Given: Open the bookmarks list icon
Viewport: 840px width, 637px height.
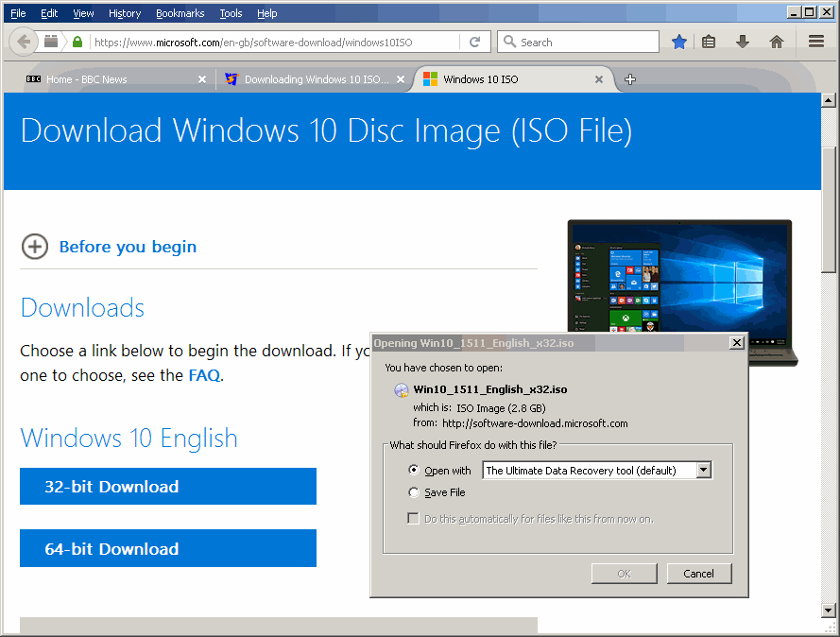Looking at the screenshot, I should 709,42.
